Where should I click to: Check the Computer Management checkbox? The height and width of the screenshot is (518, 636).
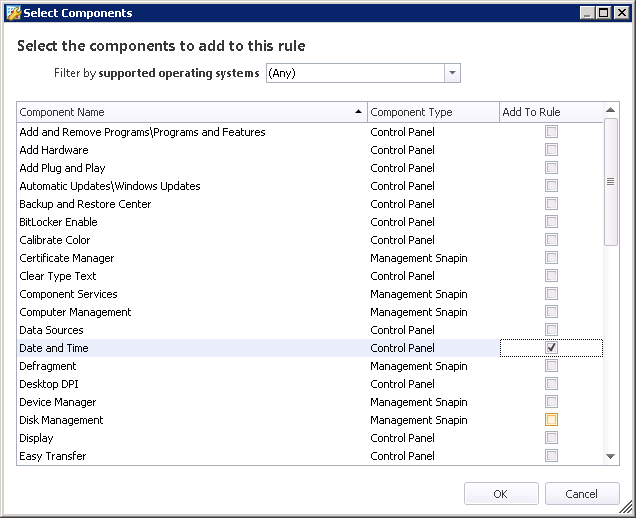(551, 312)
